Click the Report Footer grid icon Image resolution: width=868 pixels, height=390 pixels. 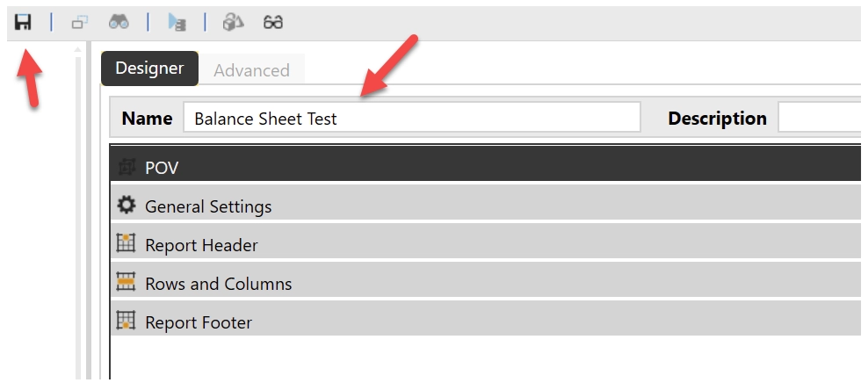point(127,321)
